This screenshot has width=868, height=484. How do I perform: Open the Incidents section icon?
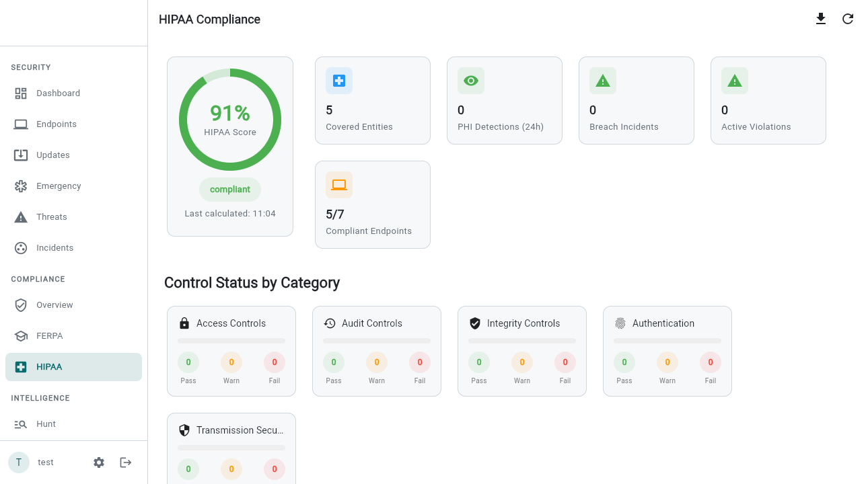pyautogui.click(x=21, y=247)
